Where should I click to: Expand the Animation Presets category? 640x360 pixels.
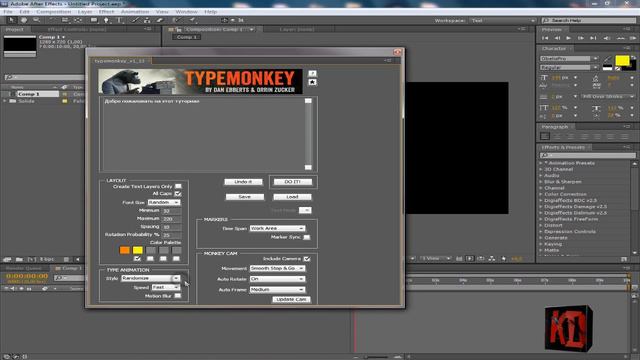541,163
